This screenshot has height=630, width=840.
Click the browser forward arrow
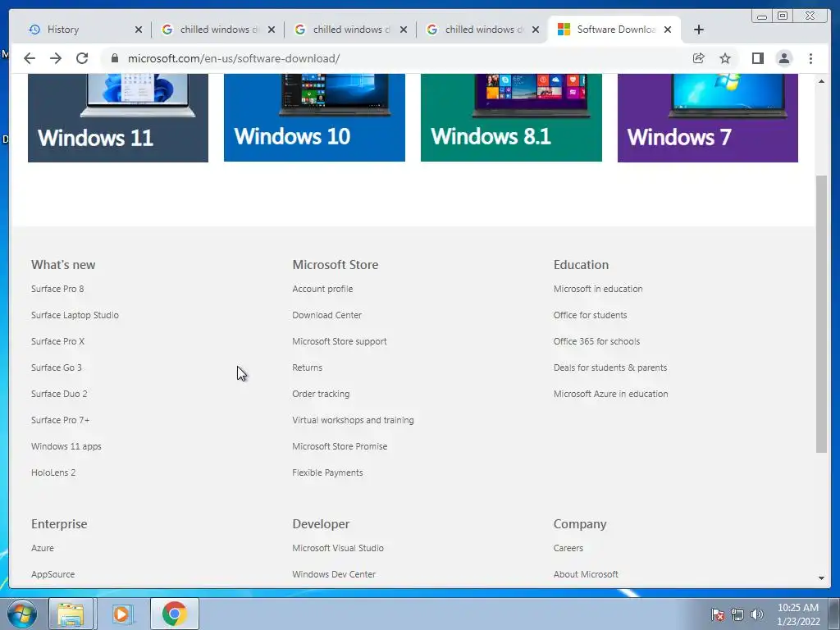[56, 58]
